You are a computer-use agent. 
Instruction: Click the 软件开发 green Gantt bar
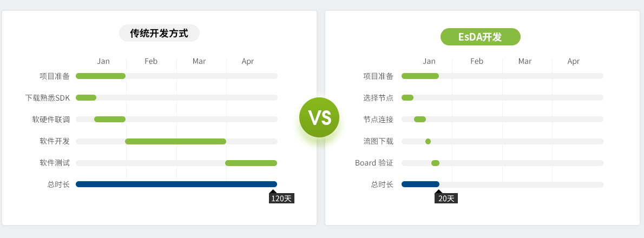point(176,142)
